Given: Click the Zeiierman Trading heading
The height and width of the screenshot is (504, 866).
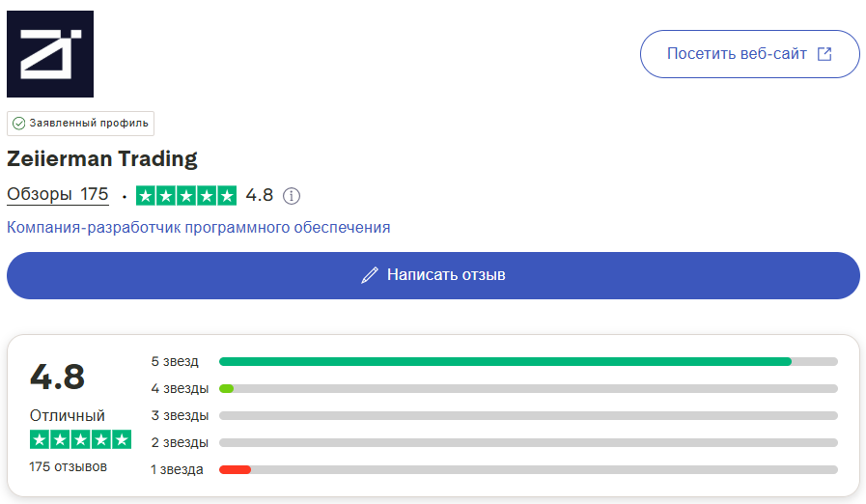Looking at the screenshot, I should [x=102, y=158].
